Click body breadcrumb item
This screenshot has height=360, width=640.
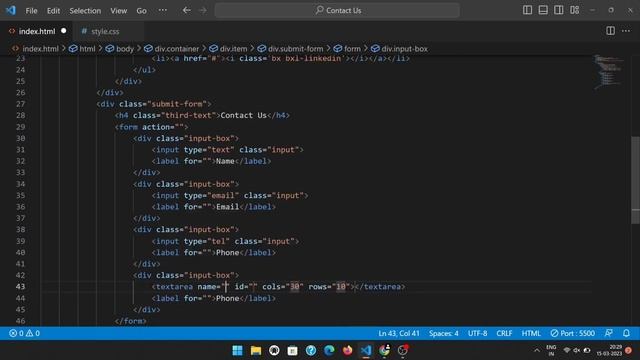coord(125,49)
